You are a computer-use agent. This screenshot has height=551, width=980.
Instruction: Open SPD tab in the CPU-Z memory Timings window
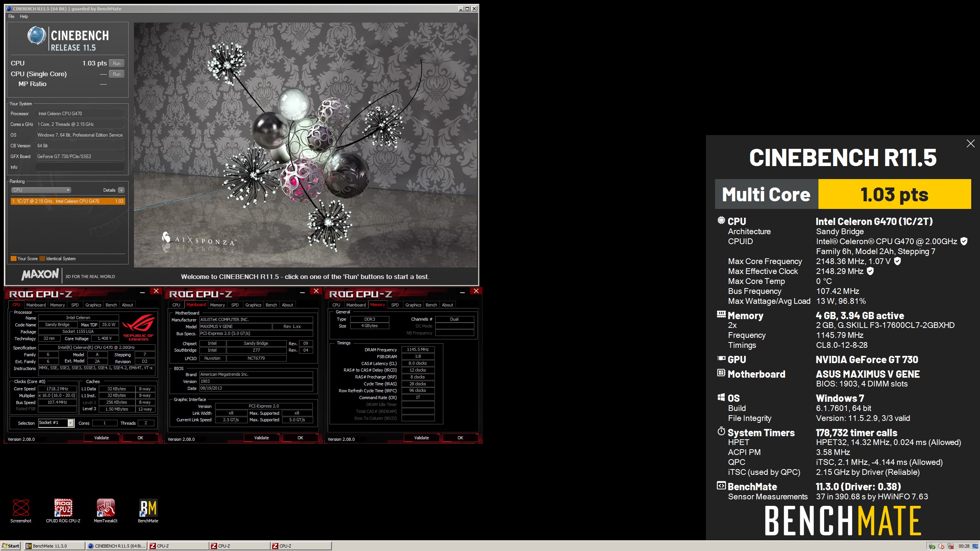click(395, 305)
